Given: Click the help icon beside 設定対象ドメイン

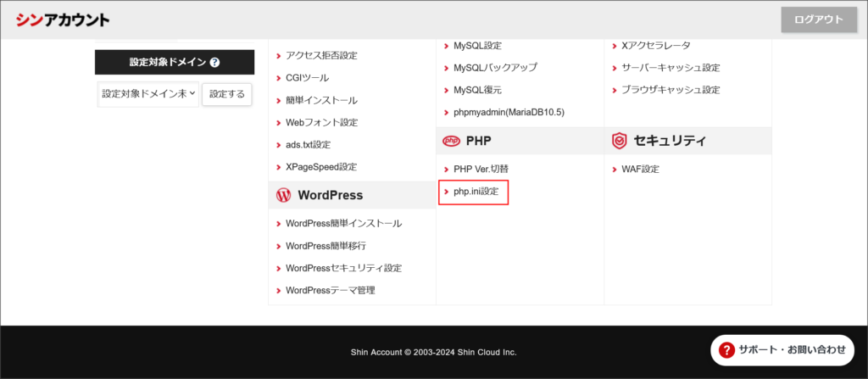Looking at the screenshot, I should pyautogui.click(x=214, y=63).
